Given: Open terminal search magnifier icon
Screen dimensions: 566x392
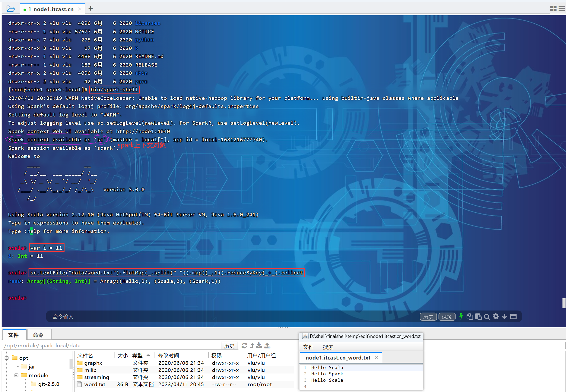Looking at the screenshot, I should [487, 316].
